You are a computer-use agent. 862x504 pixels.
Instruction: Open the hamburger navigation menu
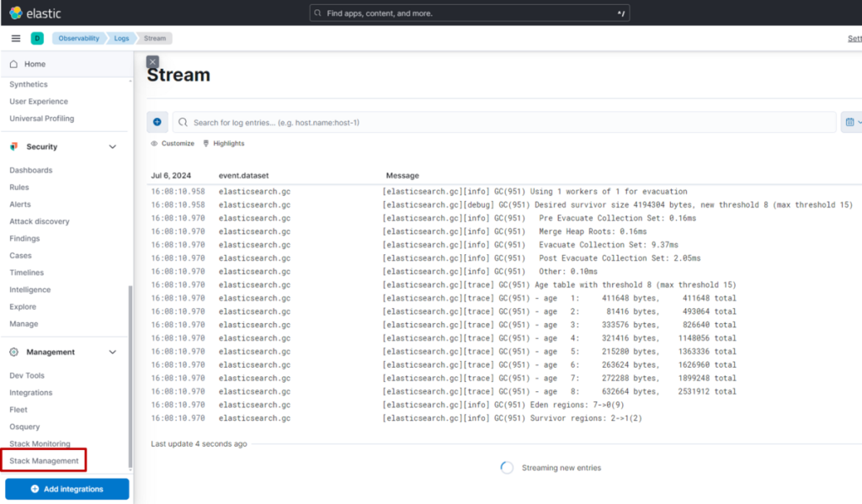click(x=15, y=38)
